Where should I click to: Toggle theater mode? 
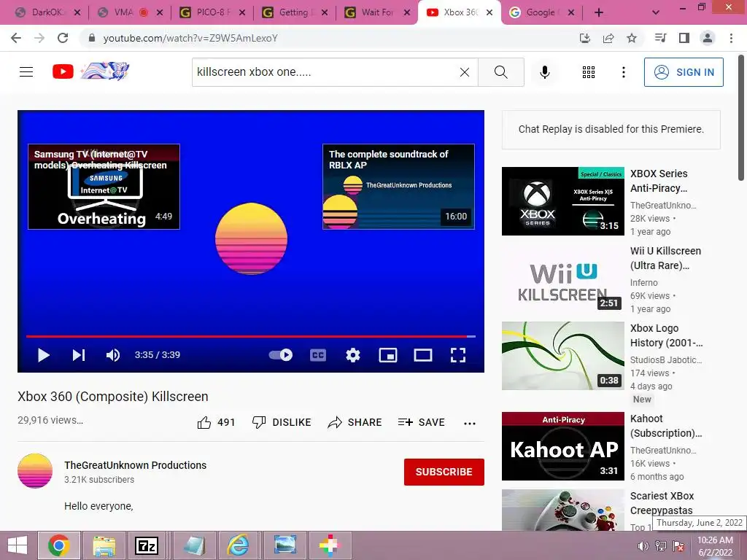423,355
